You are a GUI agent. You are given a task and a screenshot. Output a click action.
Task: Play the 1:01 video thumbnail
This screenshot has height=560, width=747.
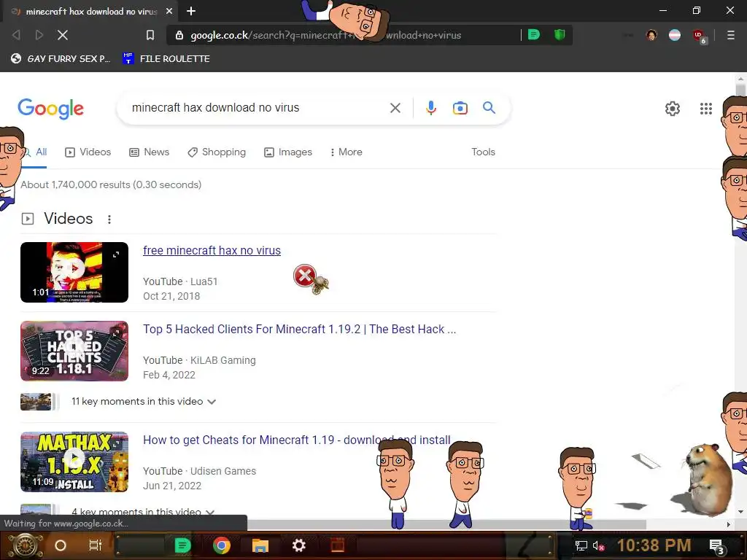pyautogui.click(x=74, y=273)
